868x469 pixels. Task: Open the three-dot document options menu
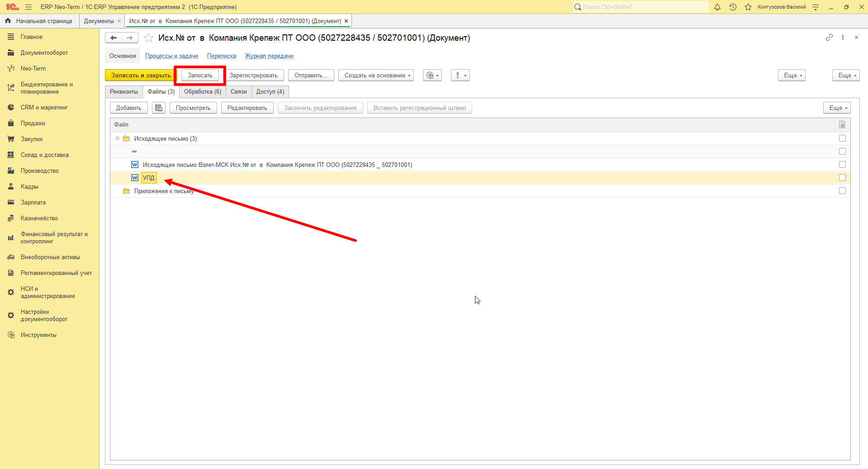[x=843, y=38]
